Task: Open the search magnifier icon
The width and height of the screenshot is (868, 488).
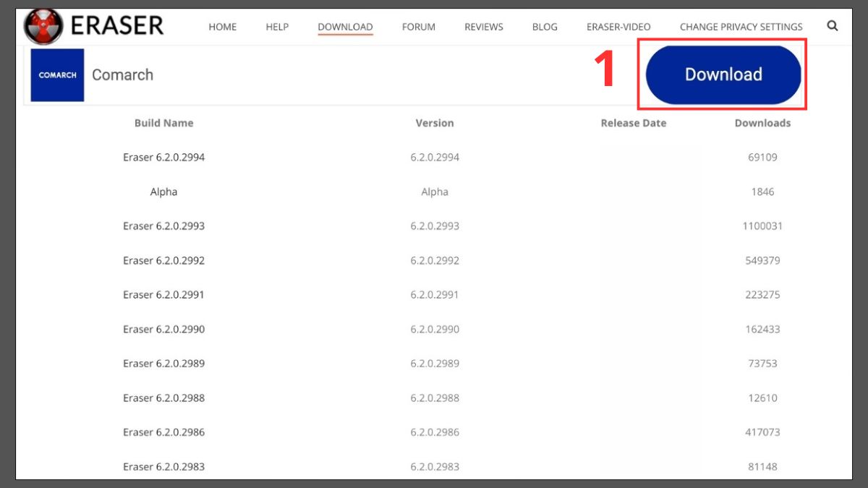Action: coord(833,26)
